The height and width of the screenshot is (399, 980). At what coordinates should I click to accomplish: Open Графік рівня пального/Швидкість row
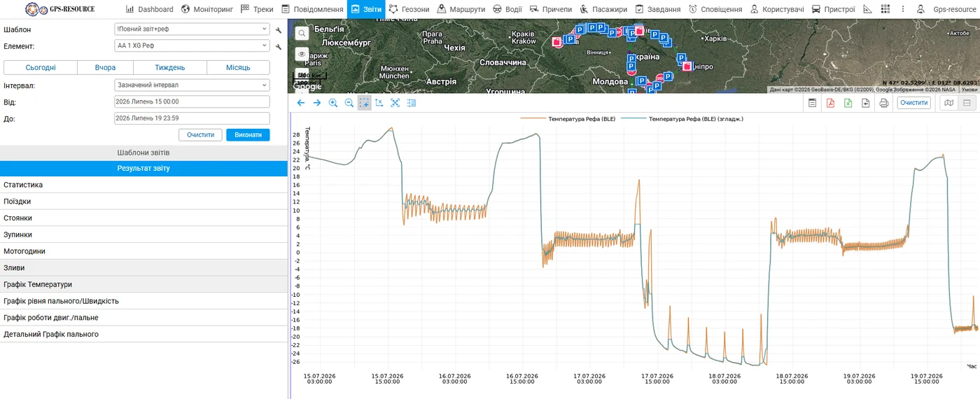(143, 301)
